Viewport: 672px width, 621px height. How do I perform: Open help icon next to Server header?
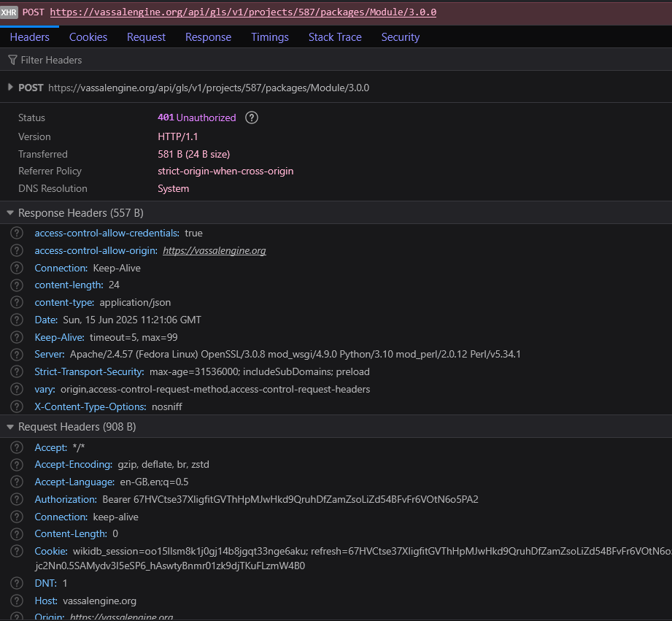click(x=17, y=355)
